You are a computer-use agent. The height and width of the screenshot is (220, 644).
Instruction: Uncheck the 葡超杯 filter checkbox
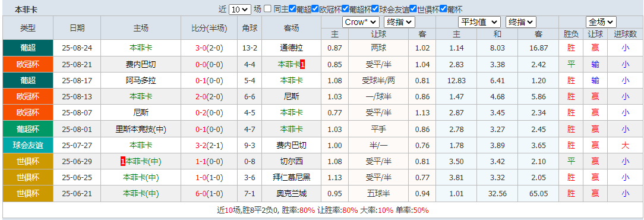345,9
